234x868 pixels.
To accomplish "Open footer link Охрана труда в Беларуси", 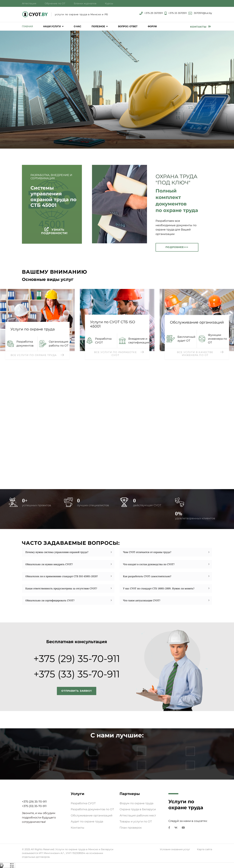I will (x=138, y=809).
